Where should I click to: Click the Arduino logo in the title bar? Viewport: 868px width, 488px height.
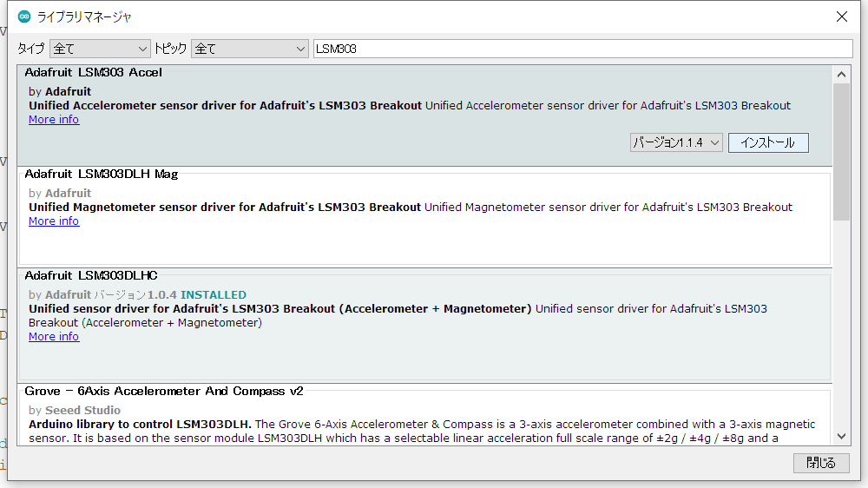pos(24,16)
